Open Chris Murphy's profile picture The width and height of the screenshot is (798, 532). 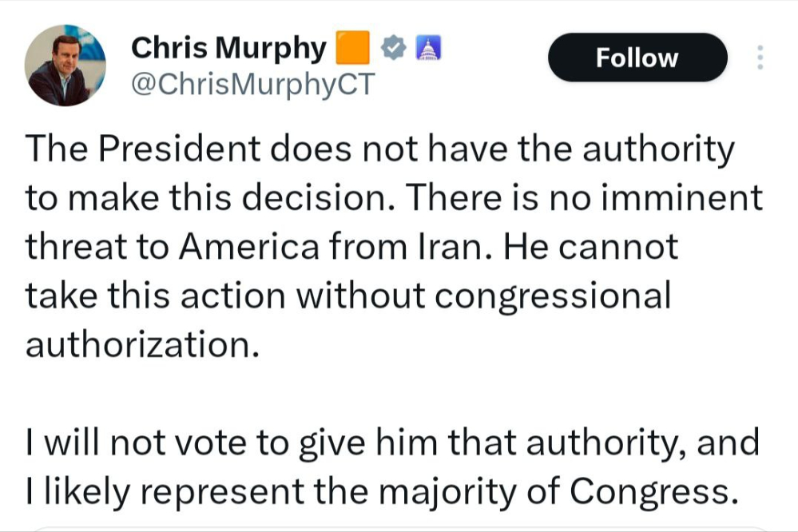[66, 66]
